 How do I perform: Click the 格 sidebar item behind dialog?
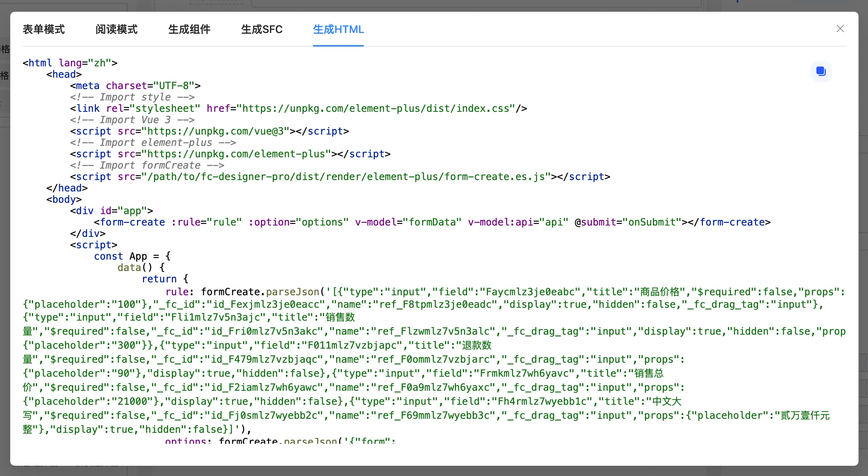tap(5, 49)
